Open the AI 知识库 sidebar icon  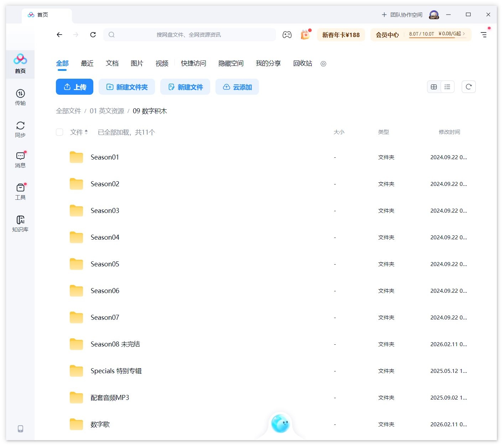click(20, 223)
